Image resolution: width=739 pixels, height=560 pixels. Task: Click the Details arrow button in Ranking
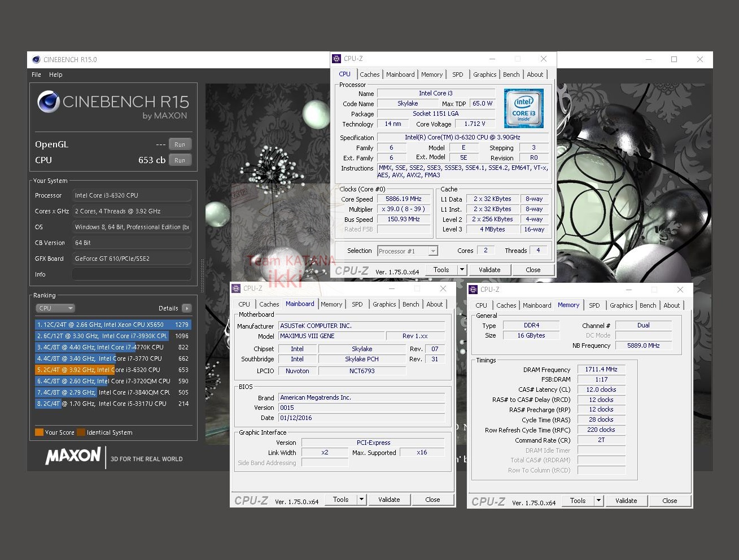187,308
